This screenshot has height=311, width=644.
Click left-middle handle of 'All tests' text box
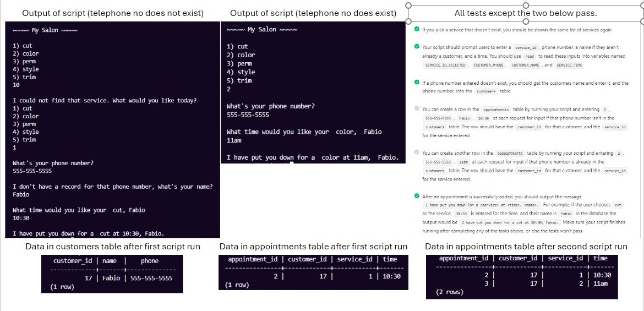[x=408, y=21]
